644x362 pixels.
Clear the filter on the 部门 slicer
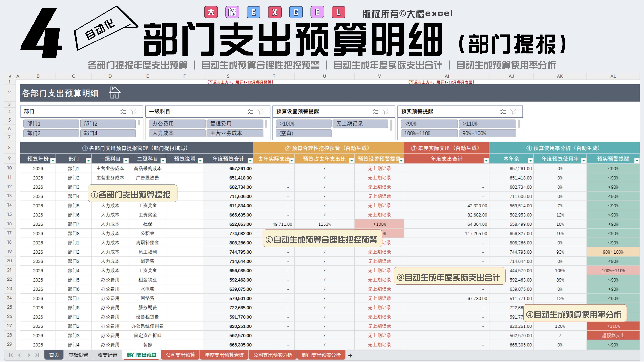pyautogui.click(x=134, y=112)
